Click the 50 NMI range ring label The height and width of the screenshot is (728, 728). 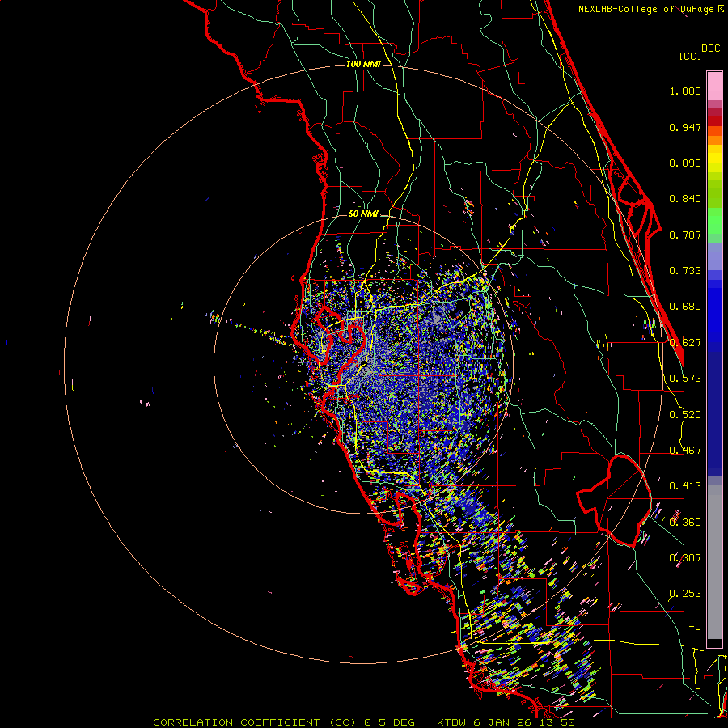(363, 214)
